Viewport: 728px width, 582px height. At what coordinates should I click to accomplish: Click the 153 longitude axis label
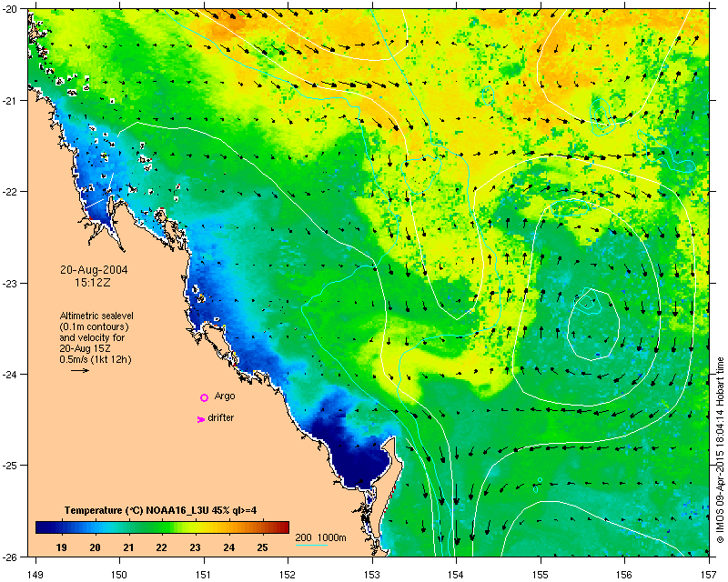[x=372, y=575]
